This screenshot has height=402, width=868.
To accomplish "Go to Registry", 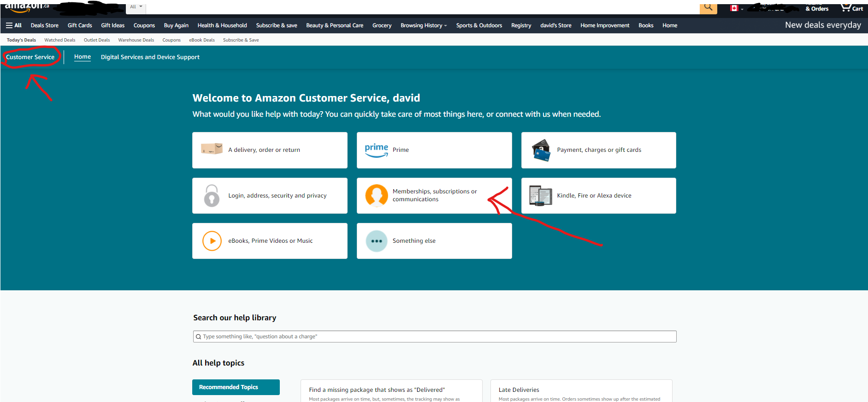I will pos(521,25).
